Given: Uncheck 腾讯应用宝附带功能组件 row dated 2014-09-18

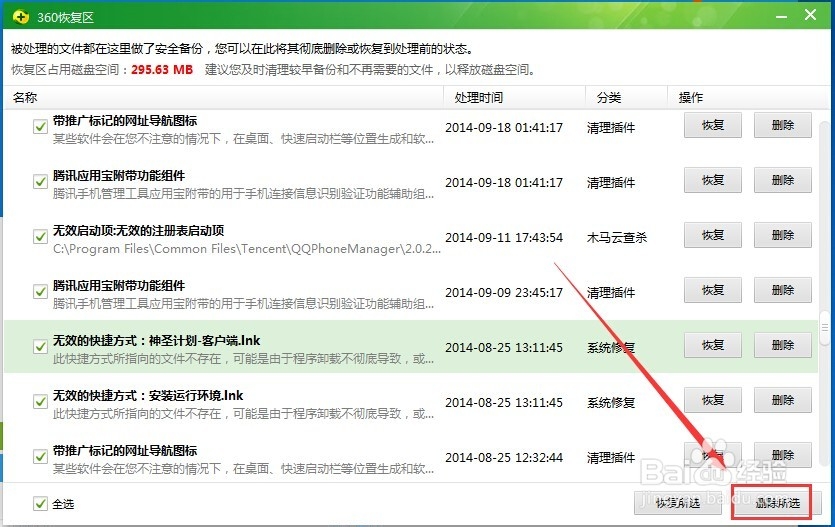Looking at the screenshot, I should pos(40,182).
